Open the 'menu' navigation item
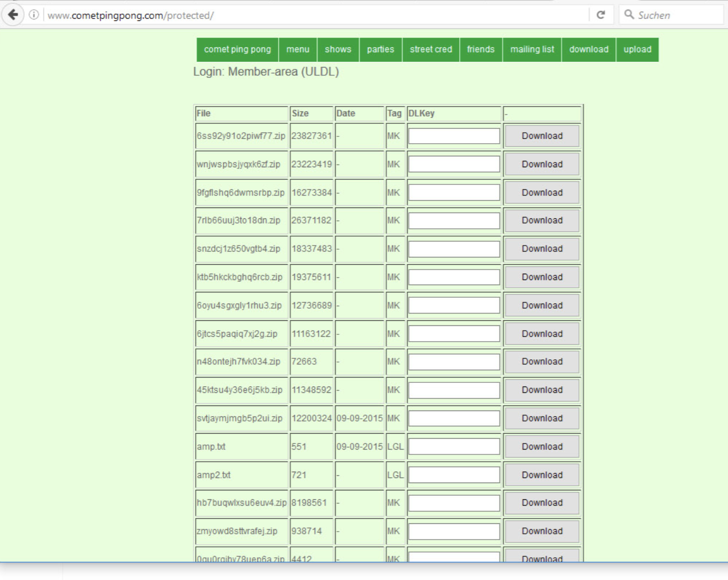Image resolution: width=728 pixels, height=580 pixels. [297, 49]
